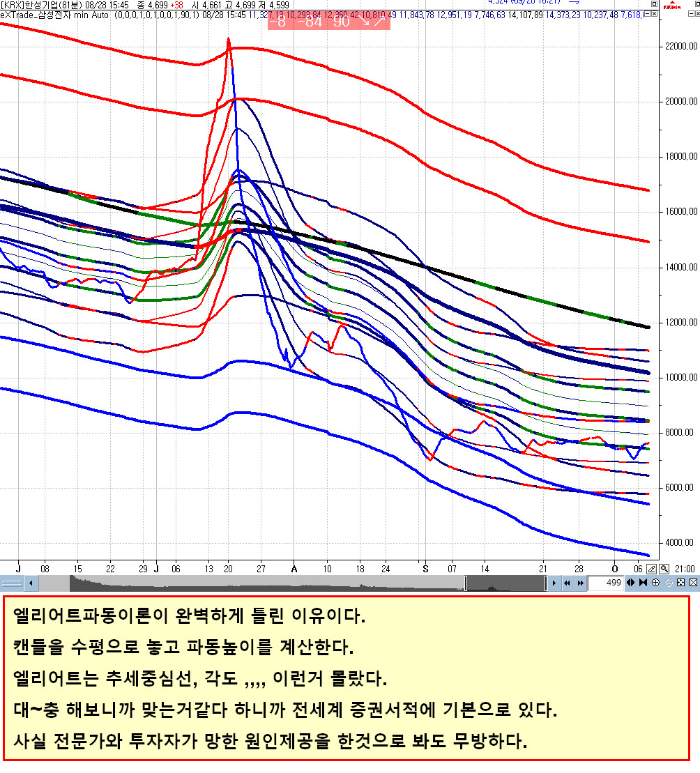Click the zoom out minus circle icon
Image resolution: width=700 pixels, height=773 pixels.
click(x=669, y=583)
